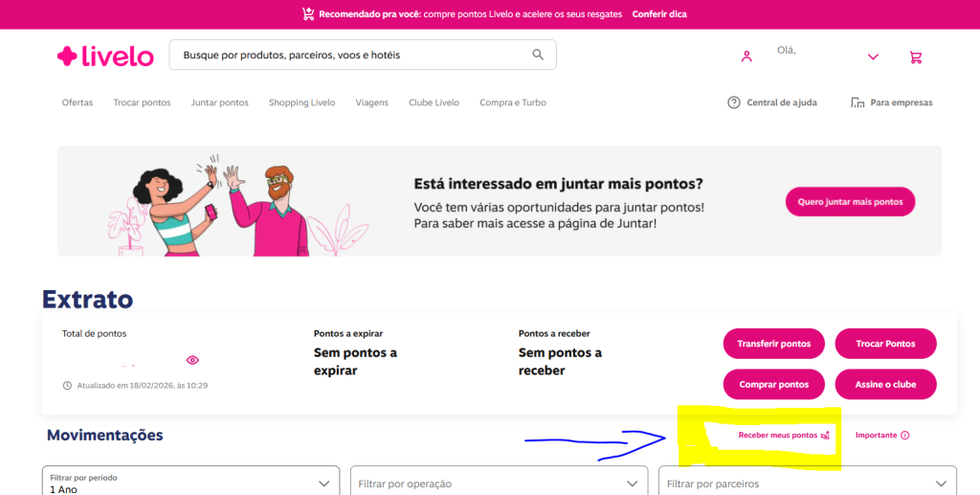980x495 pixels.
Task: Click the cart icon in top banner
Action: tap(308, 14)
